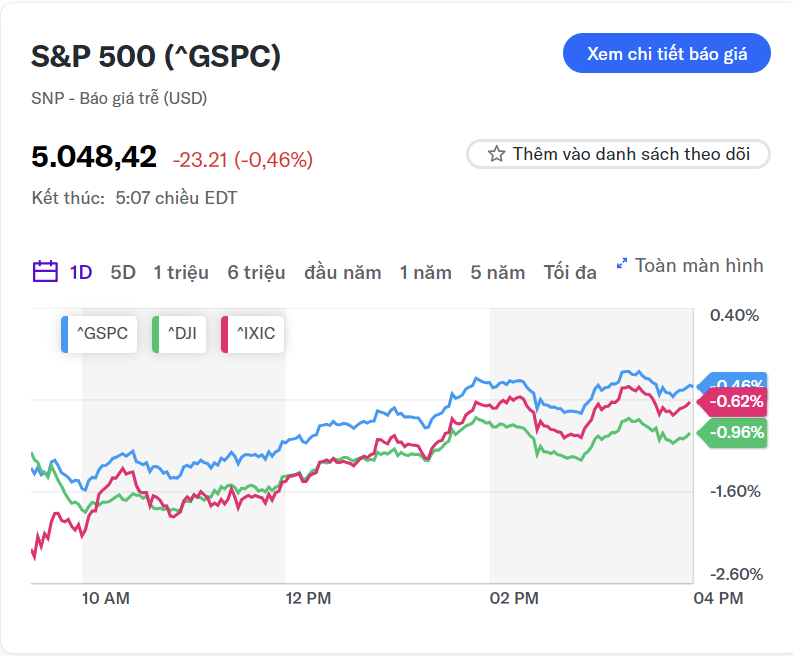Screen dimensions: 793x656
Task: Select the 1D time range tab
Action: (x=81, y=272)
